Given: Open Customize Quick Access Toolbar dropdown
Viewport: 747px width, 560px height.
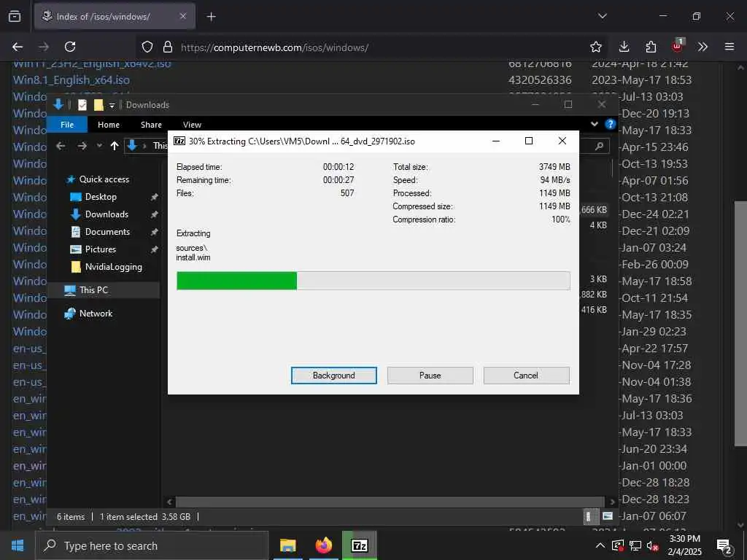Looking at the screenshot, I should click(x=112, y=105).
